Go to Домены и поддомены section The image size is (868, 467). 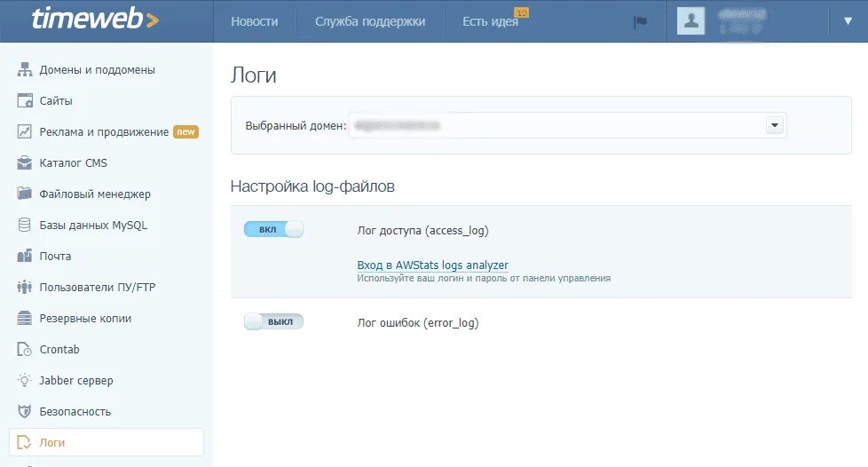pos(98,70)
